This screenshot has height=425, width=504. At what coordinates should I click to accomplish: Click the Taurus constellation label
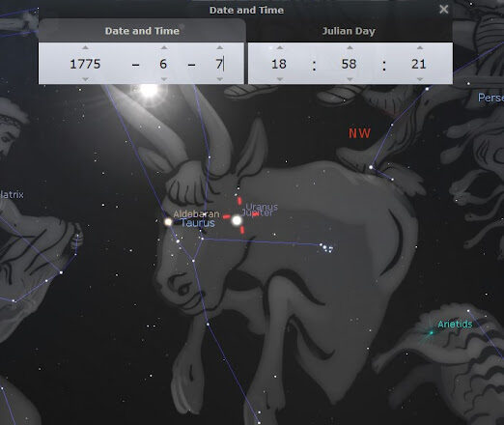pos(198,223)
